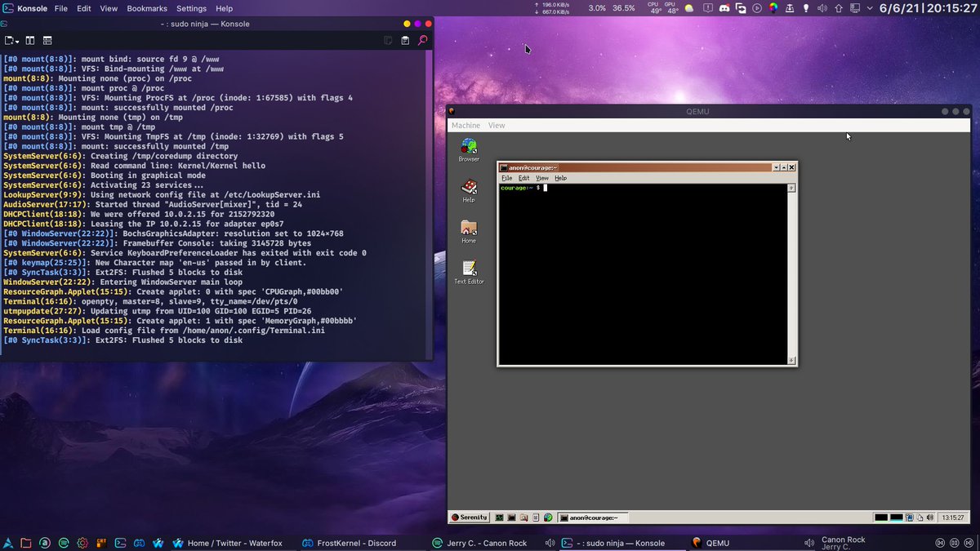This screenshot has width=980, height=551.
Task: Open the Browser desktop icon in SerenityOS
Action: point(469,149)
